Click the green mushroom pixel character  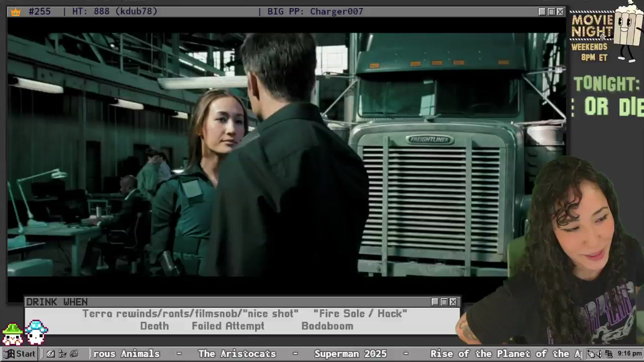pos(12,334)
